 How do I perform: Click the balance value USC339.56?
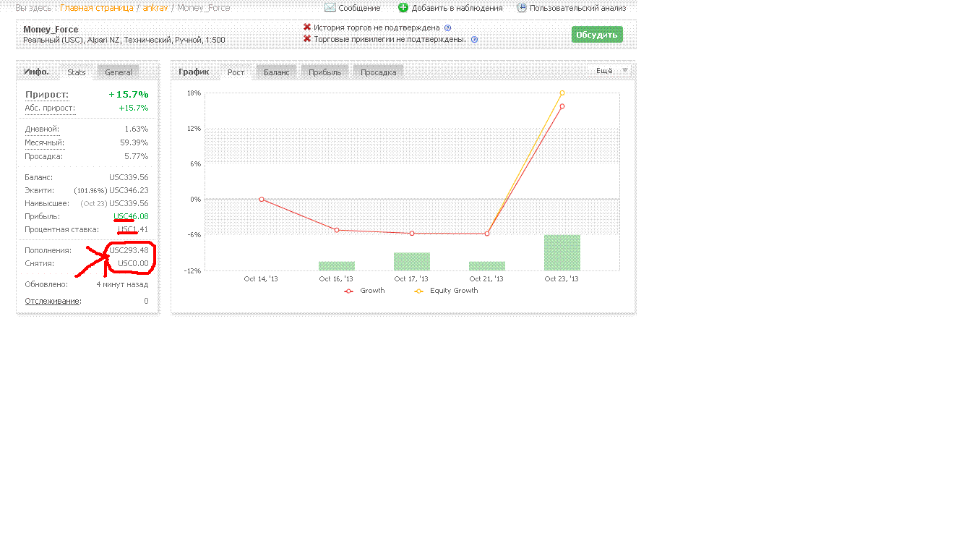tap(129, 177)
